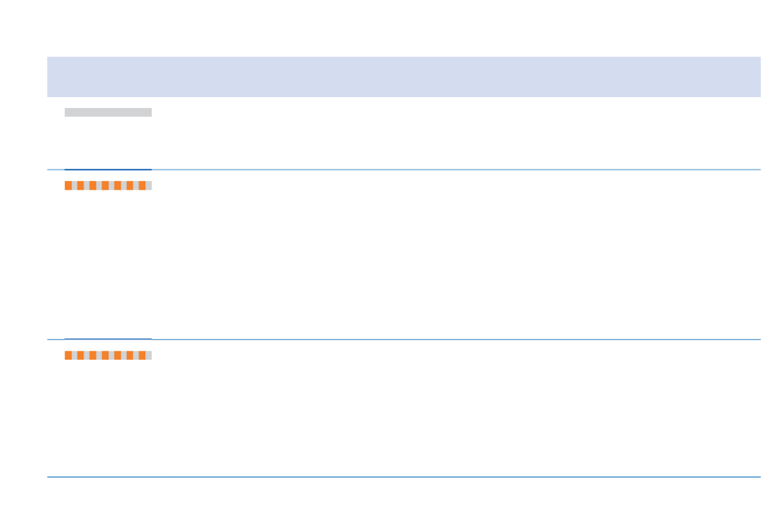Click the second horizontal divider line

pos(404,339)
